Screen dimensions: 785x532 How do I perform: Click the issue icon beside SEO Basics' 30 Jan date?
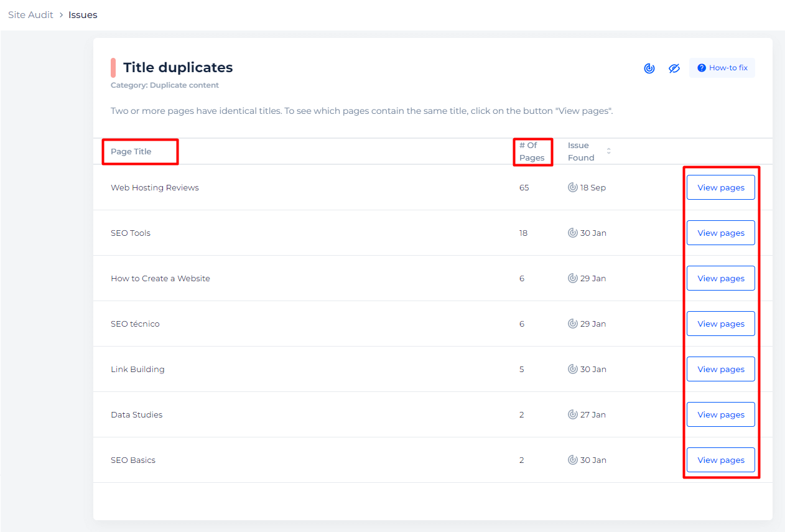click(x=573, y=460)
